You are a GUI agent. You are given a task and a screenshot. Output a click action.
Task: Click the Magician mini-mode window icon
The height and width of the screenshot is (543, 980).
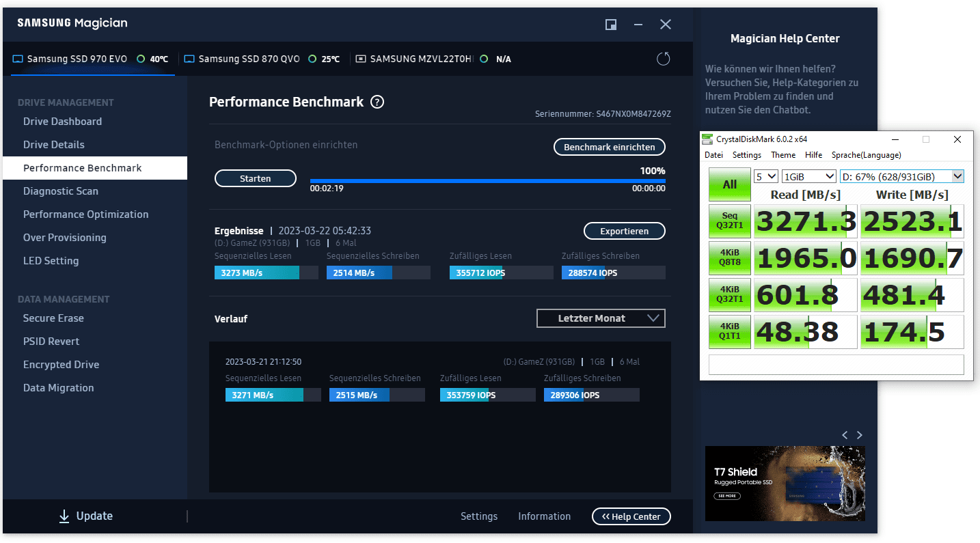[611, 25]
